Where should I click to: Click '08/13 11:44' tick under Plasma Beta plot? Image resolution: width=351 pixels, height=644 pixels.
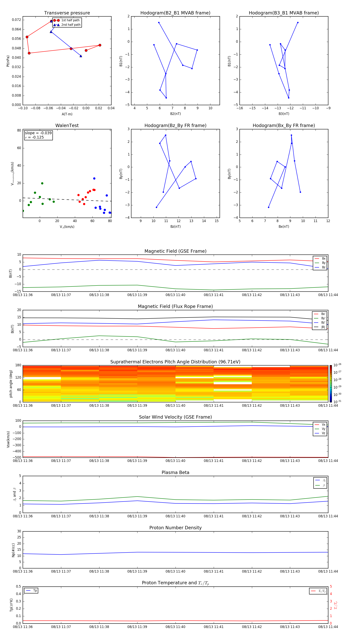(x=328, y=516)
